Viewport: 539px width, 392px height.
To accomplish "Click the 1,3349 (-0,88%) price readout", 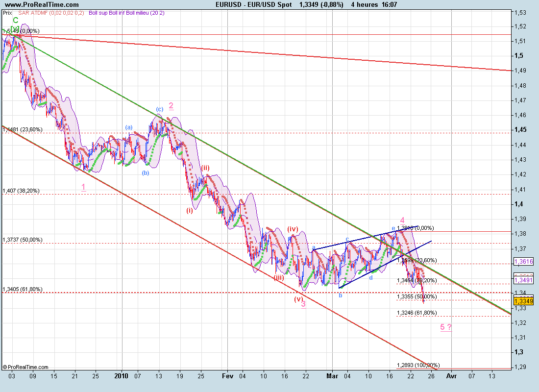I will tap(321, 4).
